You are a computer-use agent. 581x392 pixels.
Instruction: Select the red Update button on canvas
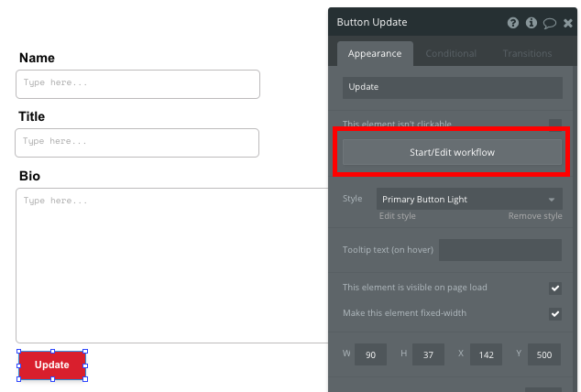coord(52,365)
